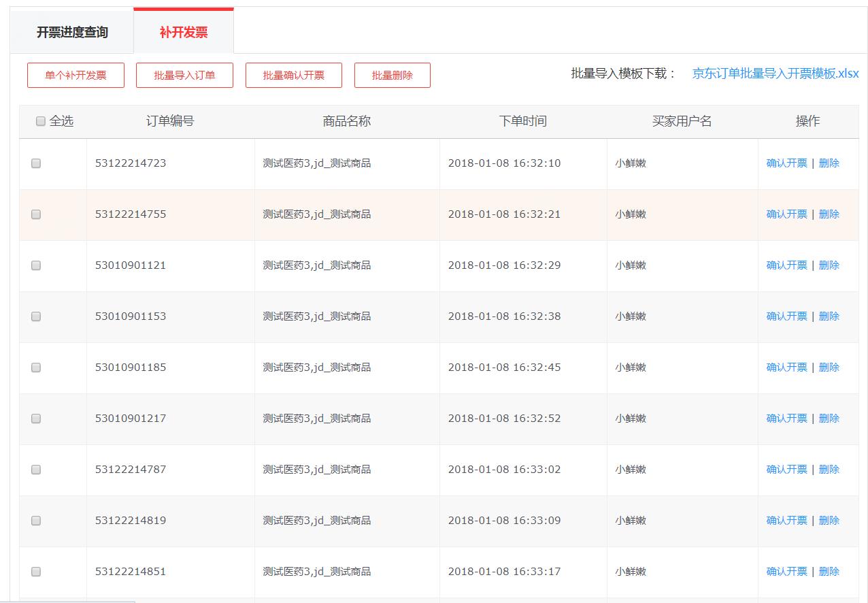868x603 pixels.
Task: Confirm invoice (确认开票) for order 53122214787
Action: (x=786, y=470)
